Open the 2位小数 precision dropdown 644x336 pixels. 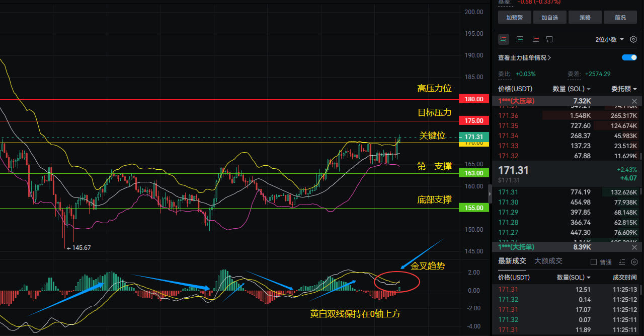[x=610, y=39]
